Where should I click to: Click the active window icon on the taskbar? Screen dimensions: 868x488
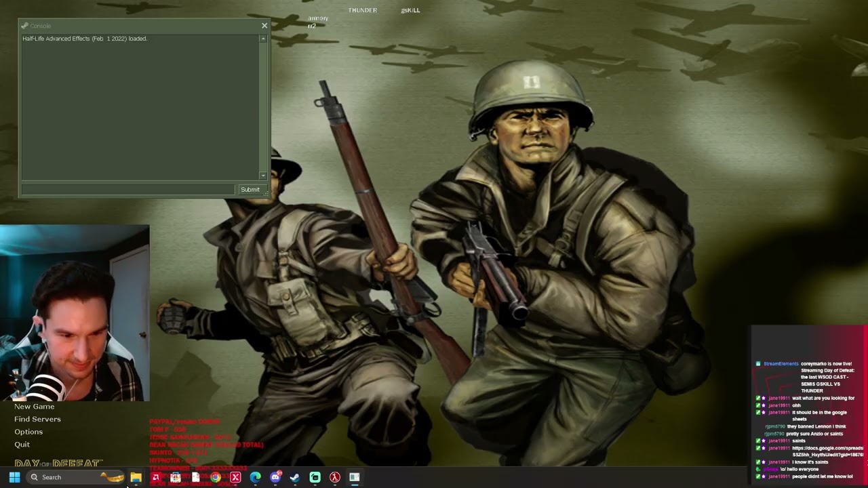tap(355, 477)
